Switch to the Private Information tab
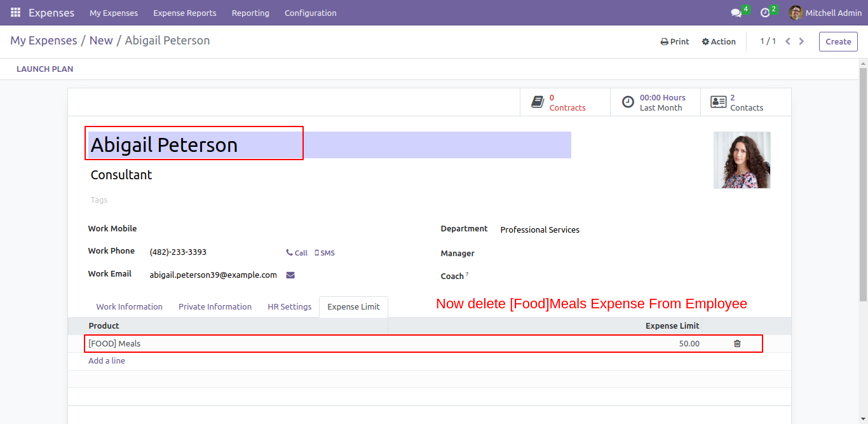868x424 pixels. coord(215,306)
